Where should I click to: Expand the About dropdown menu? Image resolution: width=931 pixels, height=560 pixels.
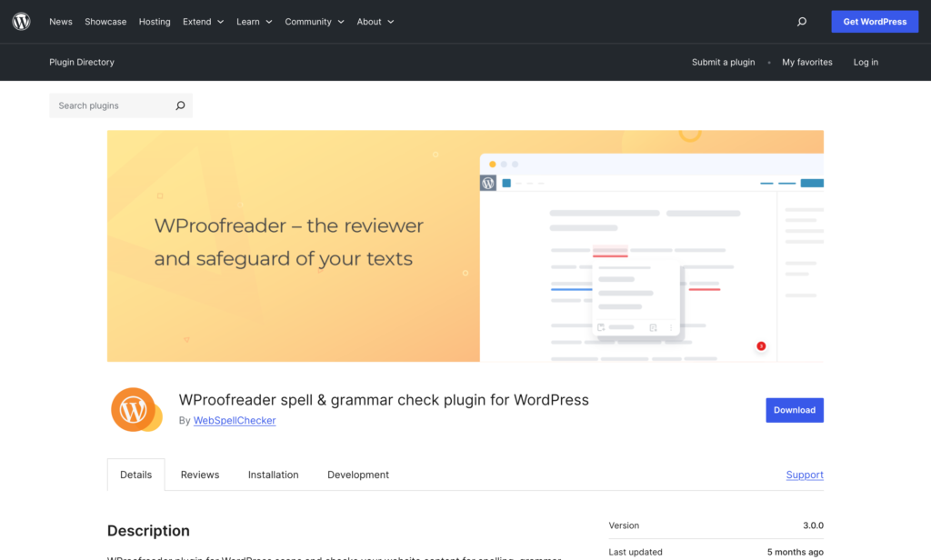(x=375, y=22)
